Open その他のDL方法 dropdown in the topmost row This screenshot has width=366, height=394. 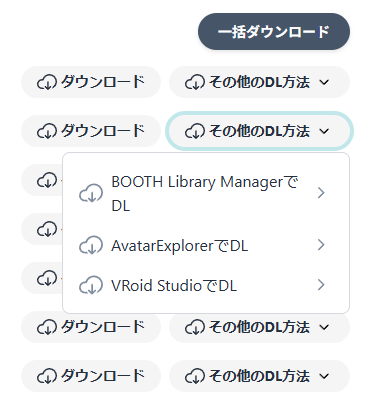pos(259,82)
